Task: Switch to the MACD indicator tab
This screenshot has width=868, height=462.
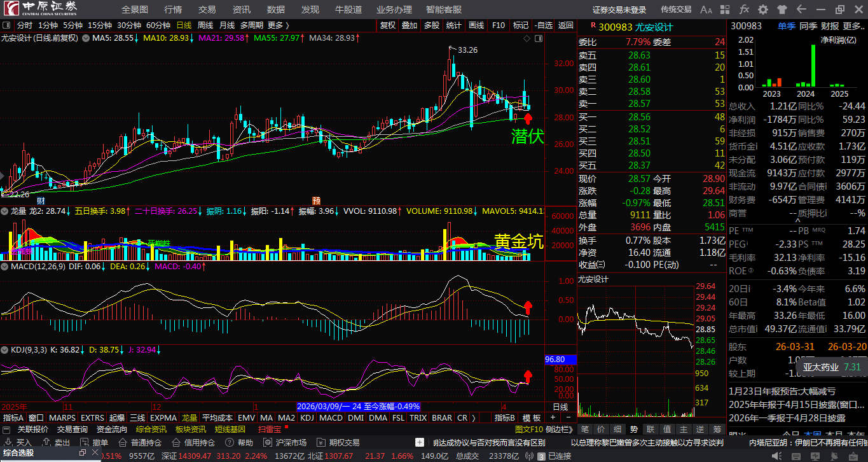Action: click(331, 418)
